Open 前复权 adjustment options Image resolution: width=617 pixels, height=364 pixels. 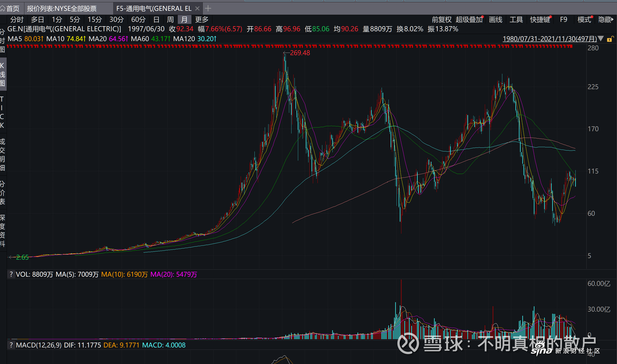tap(442, 19)
